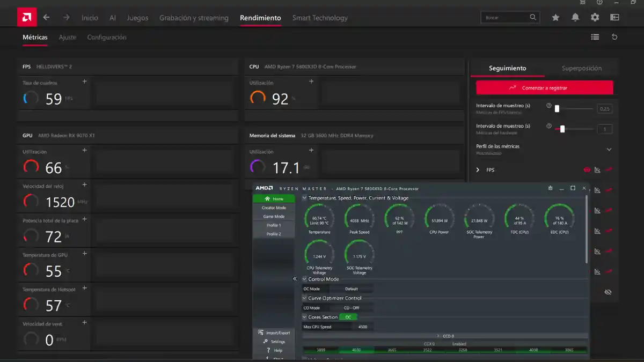644x362 pixels.
Task: Enable the OC toggle in Cores Section
Action: [347, 317]
